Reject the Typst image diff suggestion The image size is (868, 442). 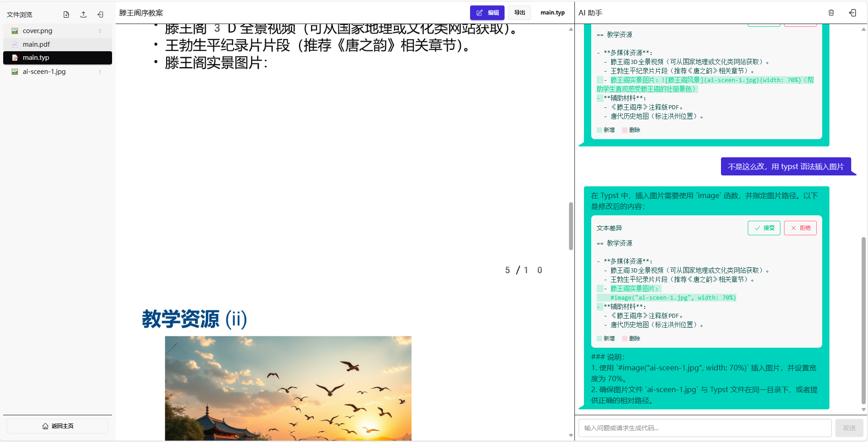pos(800,228)
